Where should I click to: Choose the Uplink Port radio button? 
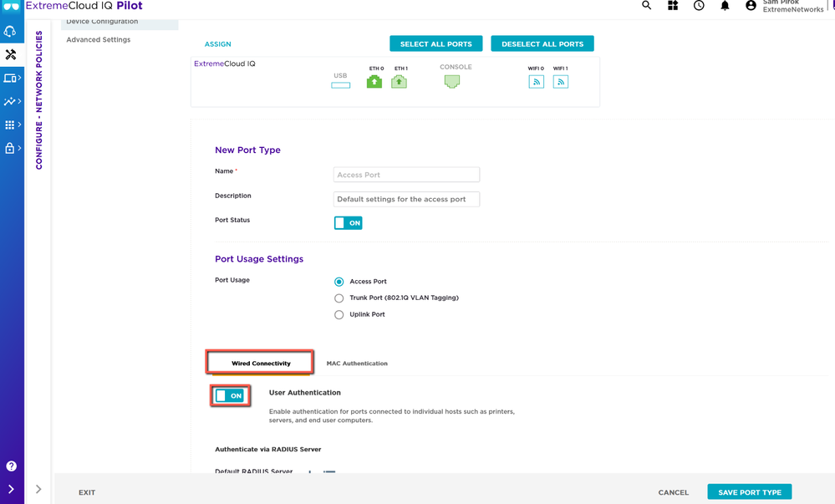click(339, 315)
